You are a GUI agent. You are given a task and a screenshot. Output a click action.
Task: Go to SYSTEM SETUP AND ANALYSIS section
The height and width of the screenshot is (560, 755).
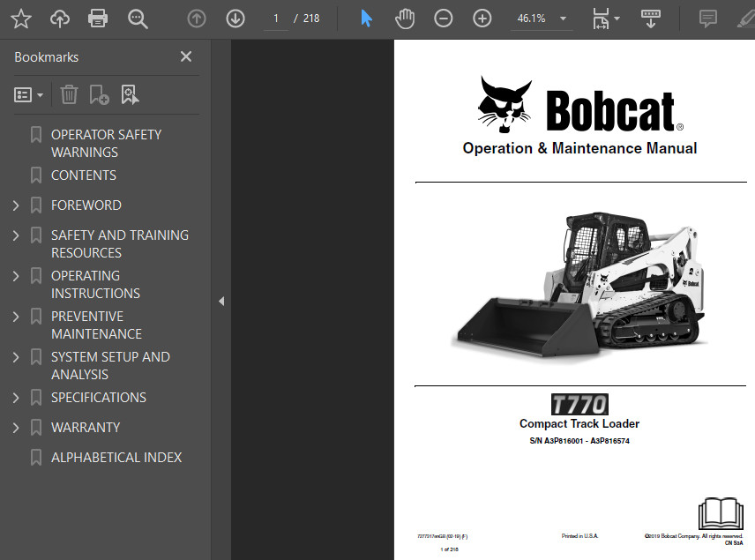pos(110,365)
